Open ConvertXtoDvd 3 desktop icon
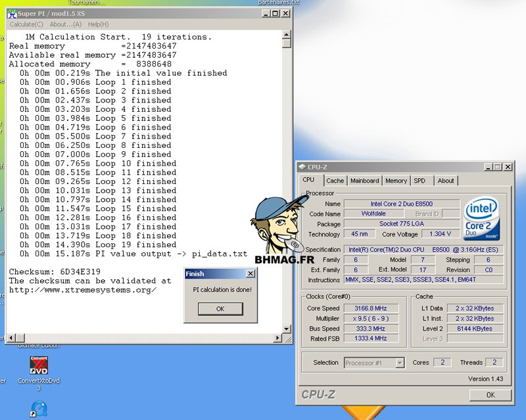 39,373
